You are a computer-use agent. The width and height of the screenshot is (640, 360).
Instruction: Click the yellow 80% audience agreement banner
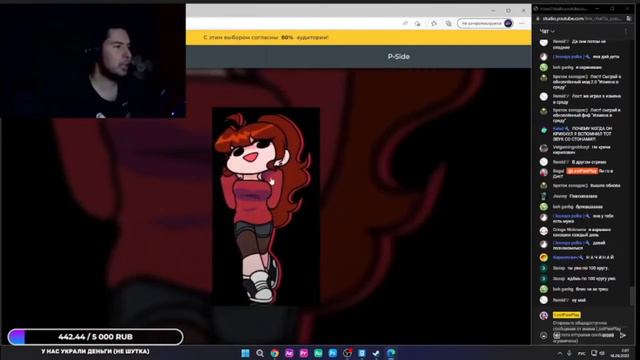tap(359, 37)
